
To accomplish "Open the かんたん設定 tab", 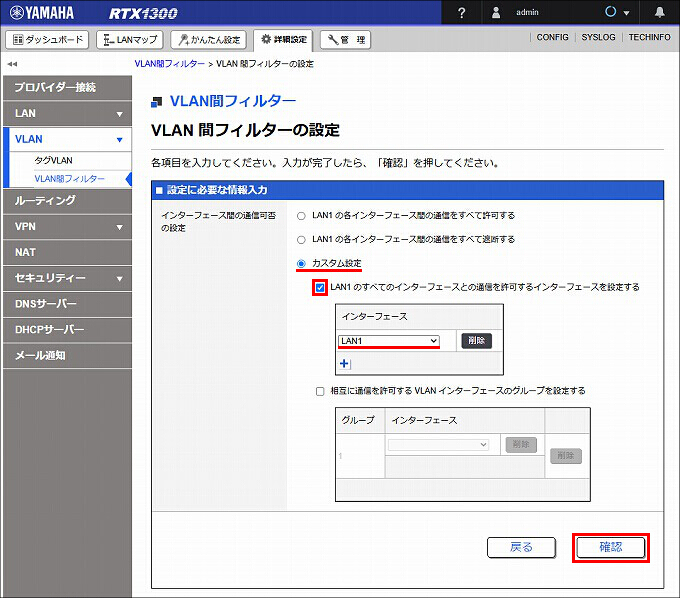I will [209, 39].
